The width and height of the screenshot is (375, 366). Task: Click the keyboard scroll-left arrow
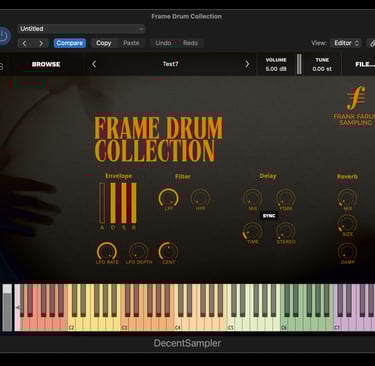(17, 308)
